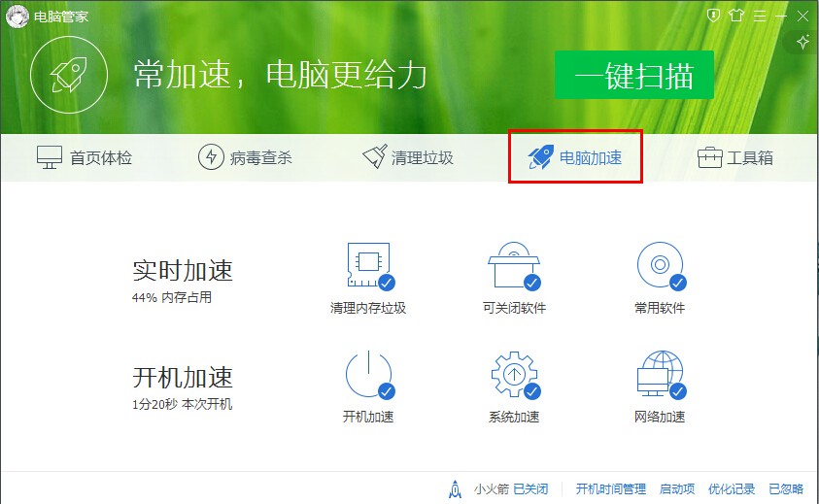Image resolution: width=819 pixels, height=504 pixels.
Task: Click the shield icon in title bar
Action: tap(714, 16)
